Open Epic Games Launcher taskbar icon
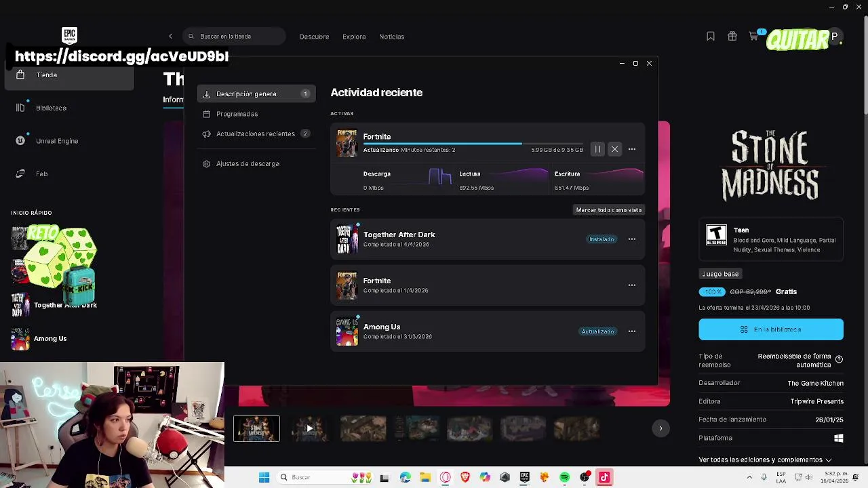868x488 pixels. [x=524, y=478]
